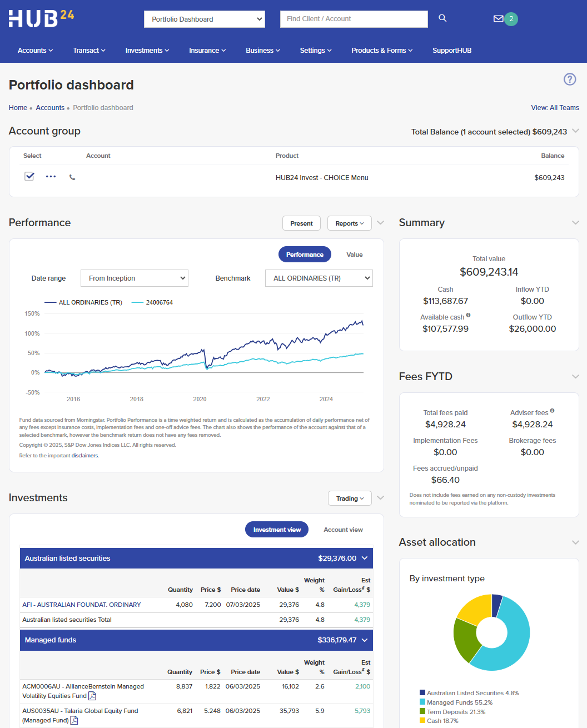
Task: Click the HUB24 Invest - CHOICE Menu product
Action: point(322,178)
